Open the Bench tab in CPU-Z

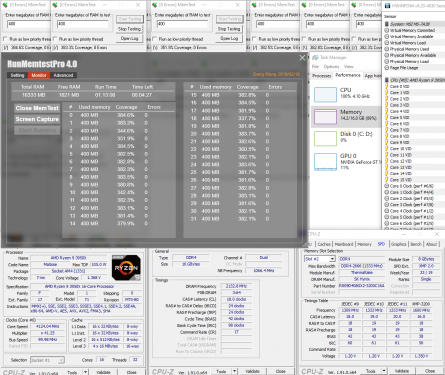click(x=416, y=244)
